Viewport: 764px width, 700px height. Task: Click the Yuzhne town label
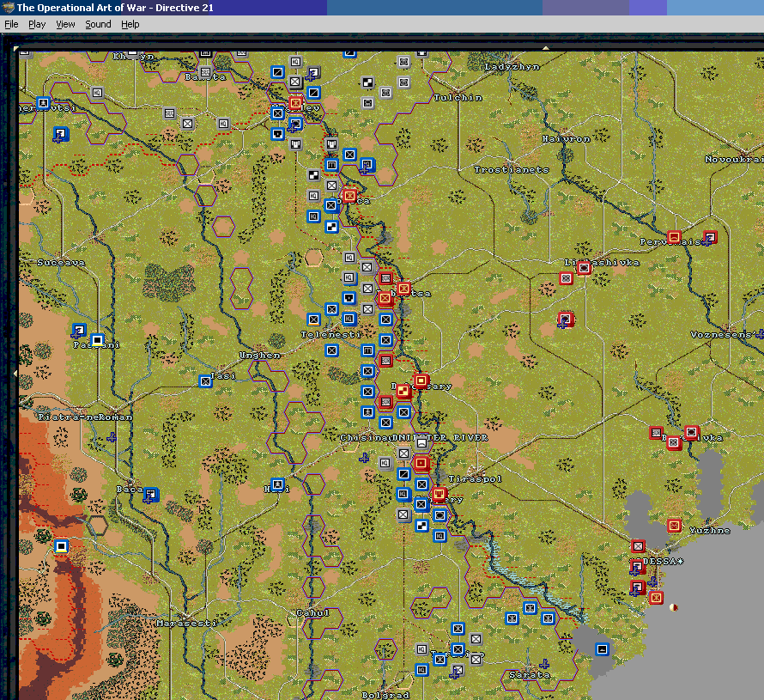(x=710, y=530)
